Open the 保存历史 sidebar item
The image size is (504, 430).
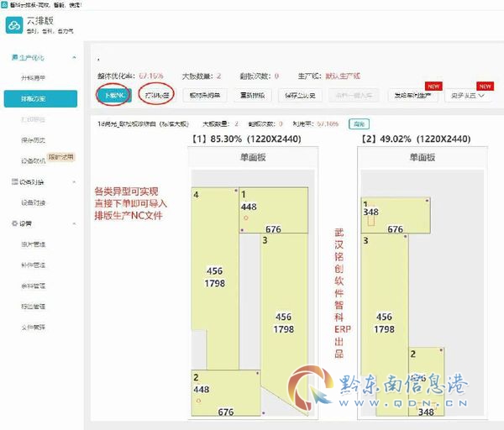point(34,140)
